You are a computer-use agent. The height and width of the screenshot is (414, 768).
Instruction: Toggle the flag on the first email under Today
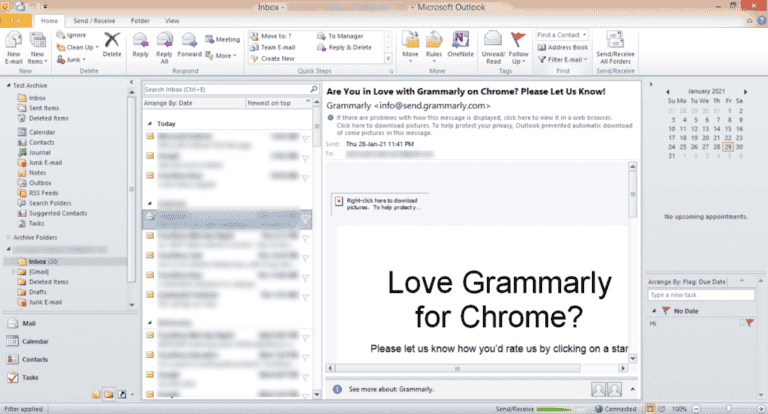[306, 138]
